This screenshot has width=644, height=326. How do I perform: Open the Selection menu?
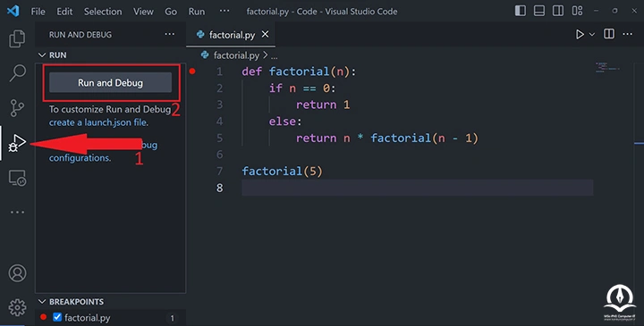click(x=103, y=12)
